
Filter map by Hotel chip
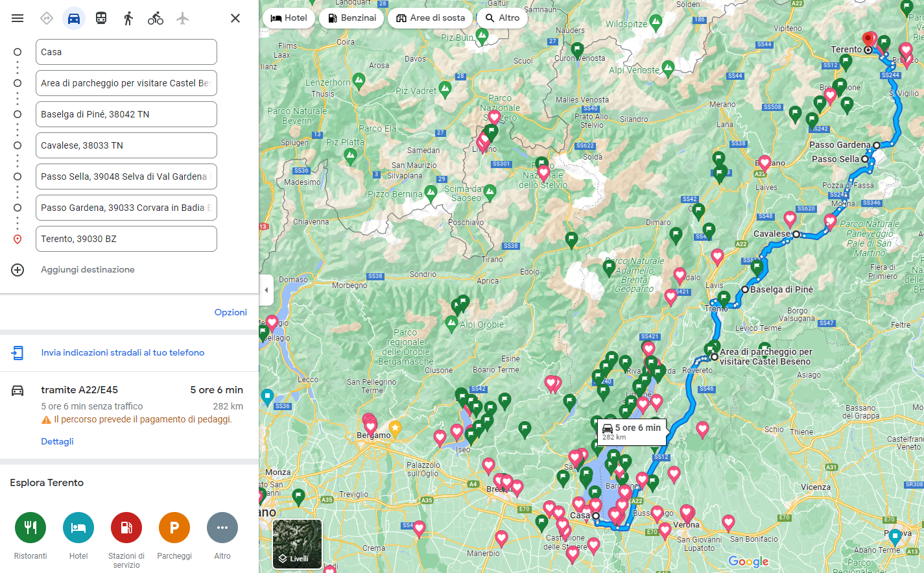pyautogui.click(x=289, y=18)
